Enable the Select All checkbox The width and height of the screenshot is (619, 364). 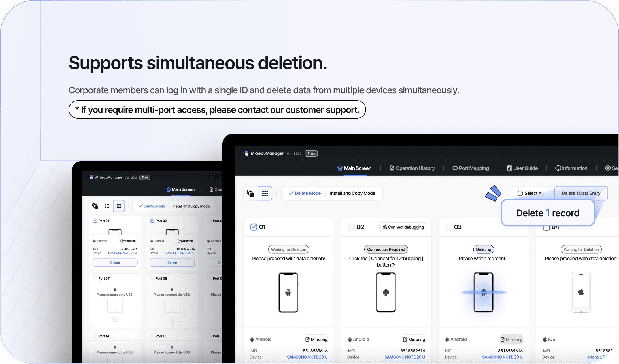pos(520,193)
